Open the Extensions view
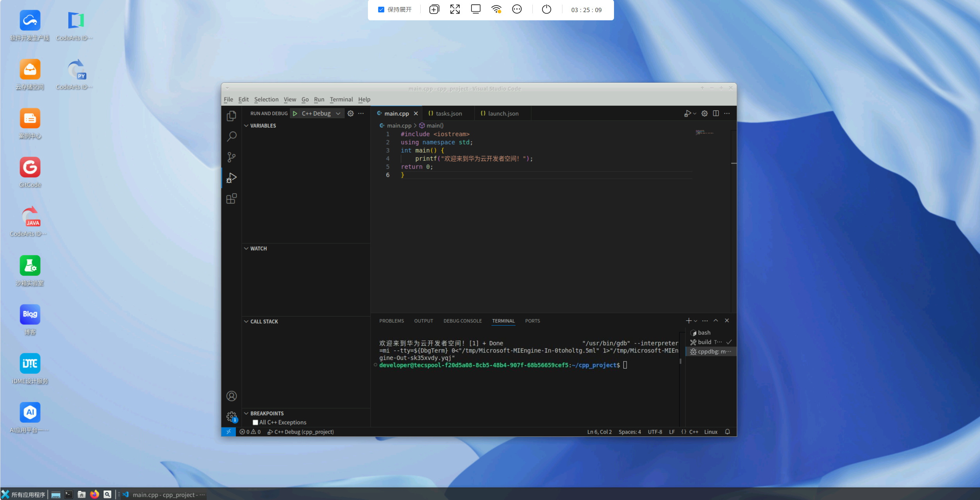 click(231, 199)
